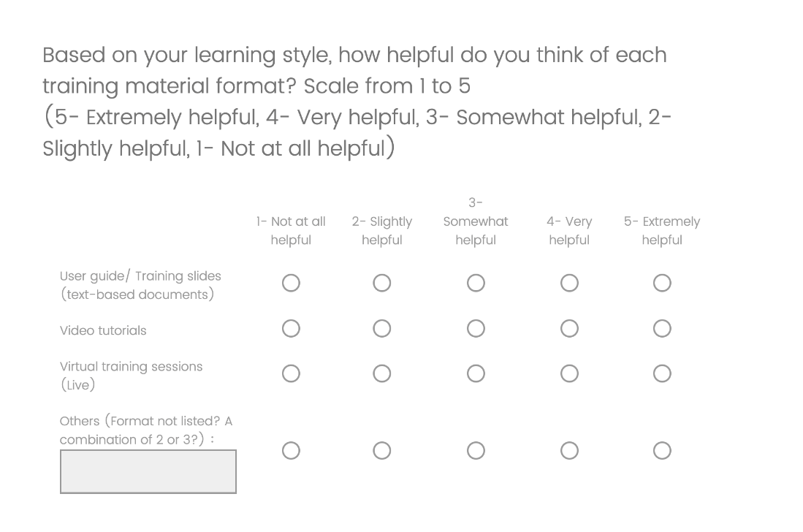
Task: Mark Virtual training sessions as 3- Somewhat helpful
Action: (476, 374)
